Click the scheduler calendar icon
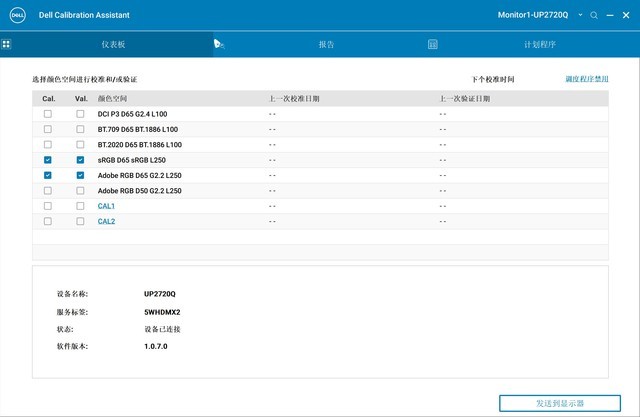 (x=433, y=44)
